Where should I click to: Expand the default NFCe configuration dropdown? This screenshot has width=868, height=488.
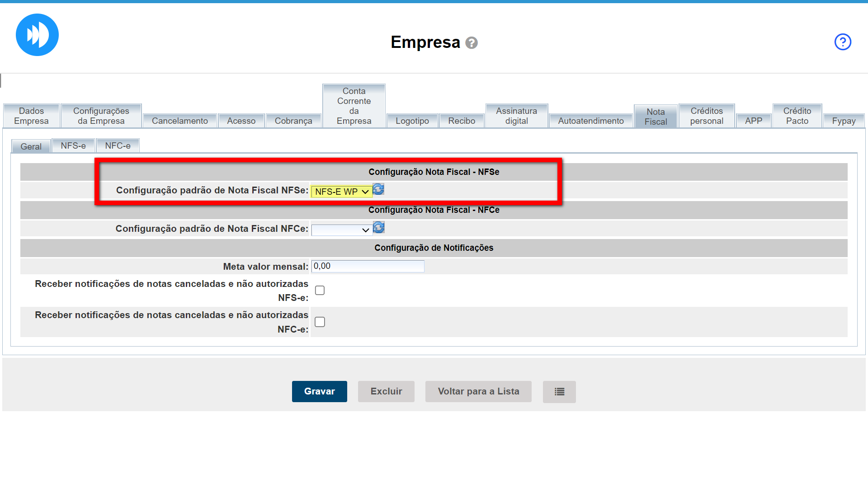click(341, 230)
